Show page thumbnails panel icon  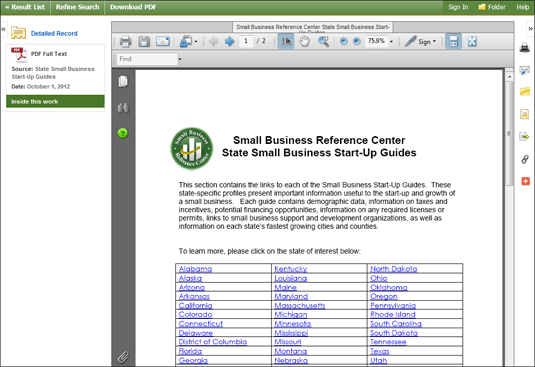point(123,82)
